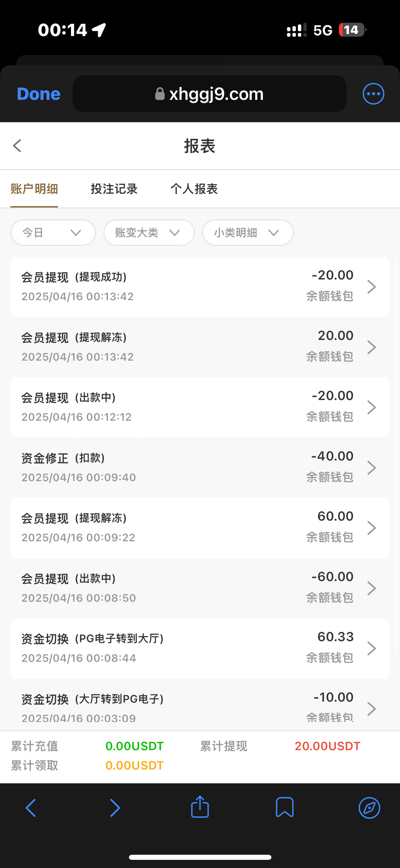
Task: Tap the bookmark icon in bottom toolbar
Action: coord(284,807)
